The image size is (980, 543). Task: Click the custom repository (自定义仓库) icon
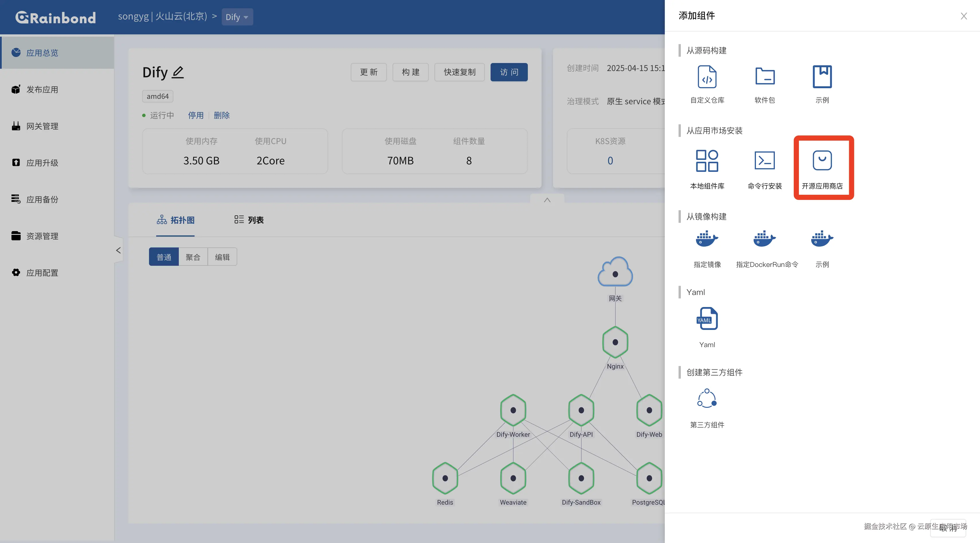pos(707,77)
